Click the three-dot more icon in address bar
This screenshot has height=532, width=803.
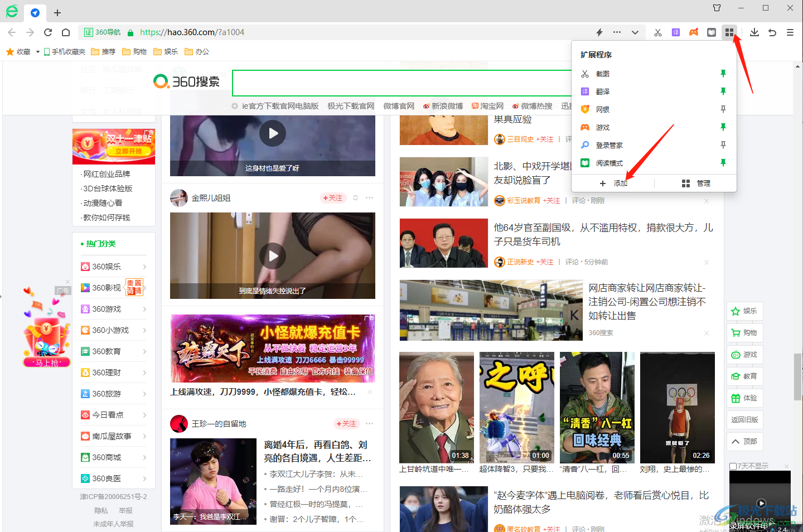pyautogui.click(x=617, y=32)
